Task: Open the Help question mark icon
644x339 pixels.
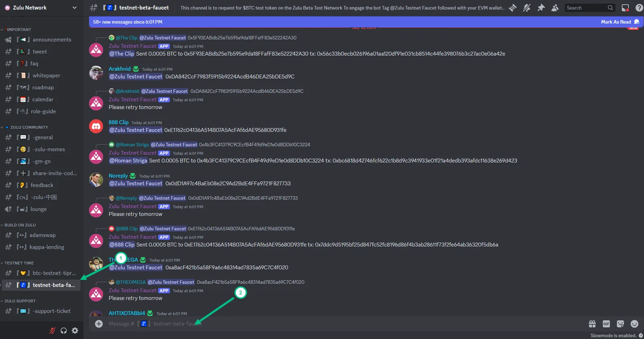Action: coord(639,8)
